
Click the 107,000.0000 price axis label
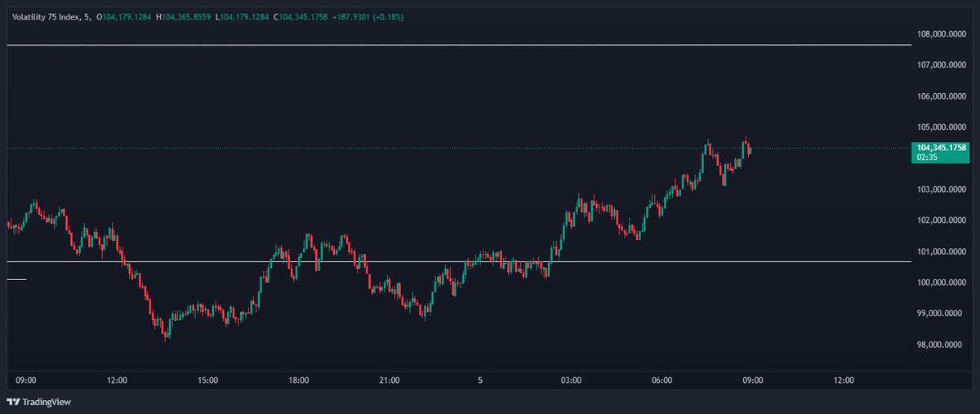point(942,65)
